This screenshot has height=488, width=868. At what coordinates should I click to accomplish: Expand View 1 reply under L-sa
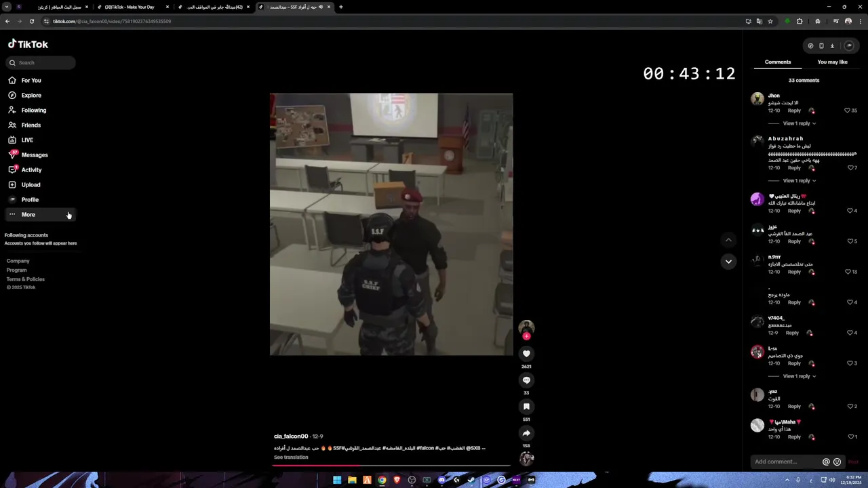point(800,376)
